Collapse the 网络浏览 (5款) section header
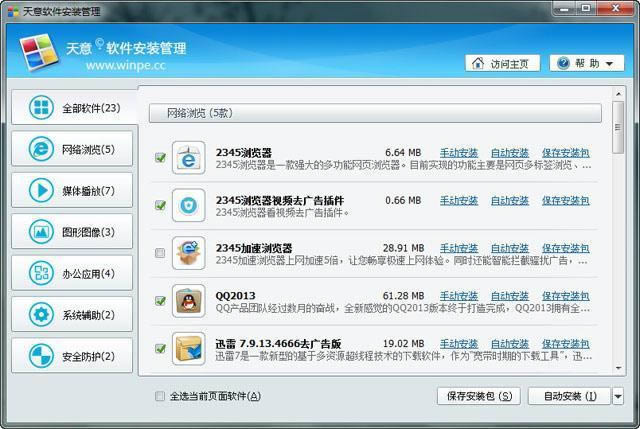The image size is (640, 429). tap(375, 113)
